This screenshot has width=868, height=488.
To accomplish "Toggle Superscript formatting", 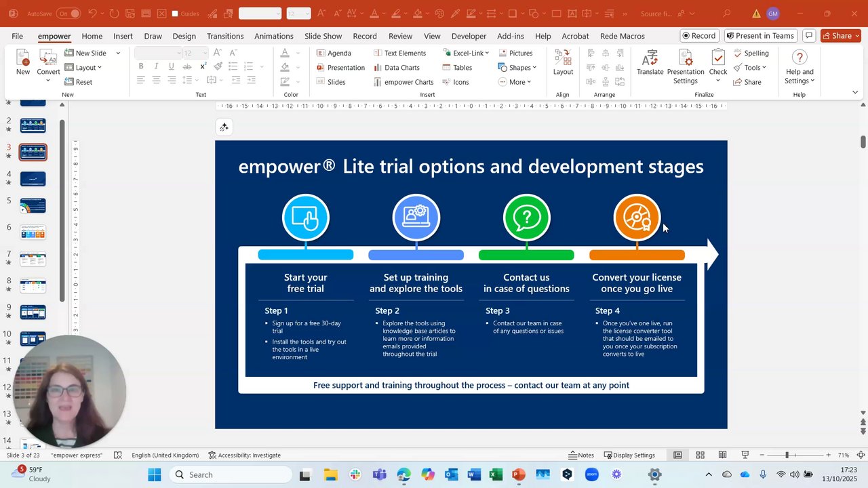I will tap(203, 66).
